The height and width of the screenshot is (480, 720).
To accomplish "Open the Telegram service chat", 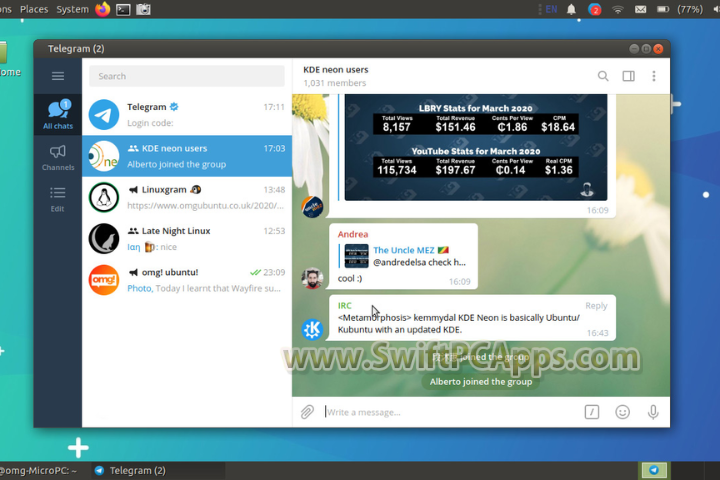I will (x=187, y=114).
